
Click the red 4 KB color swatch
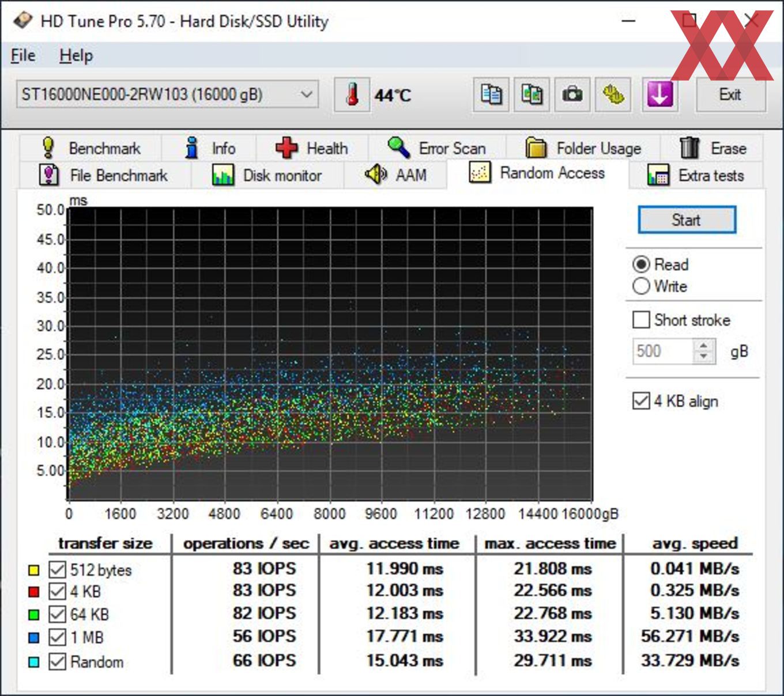point(33,592)
